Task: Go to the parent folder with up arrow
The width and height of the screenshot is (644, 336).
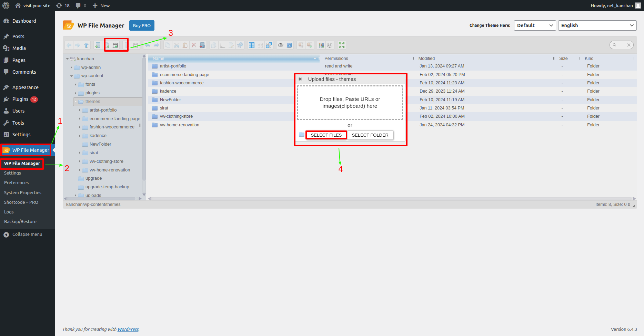Action: (86, 45)
